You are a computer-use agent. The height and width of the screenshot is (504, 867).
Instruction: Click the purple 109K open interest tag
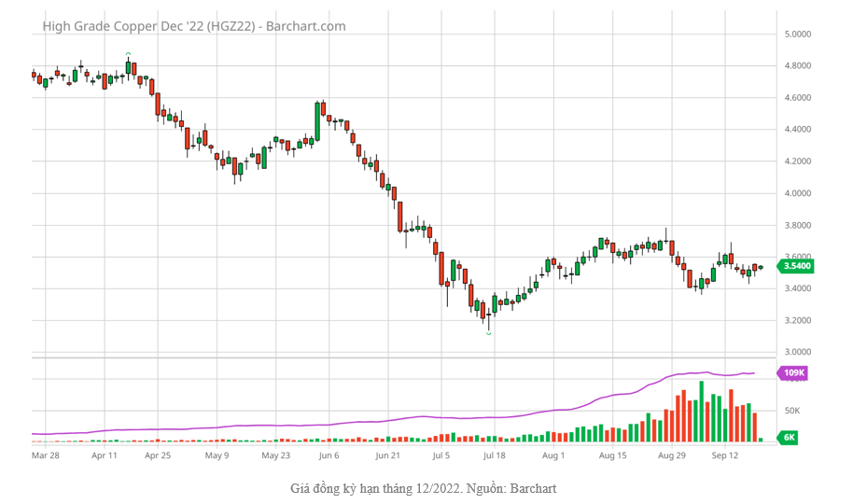pos(793,373)
